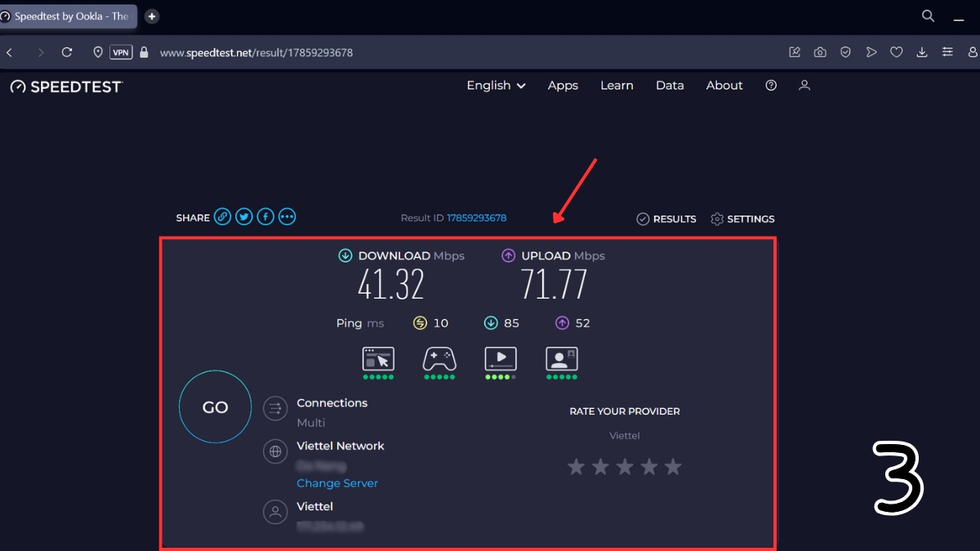Image resolution: width=980 pixels, height=551 pixels.
Task: Open the Learn menu item
Action: 617,86
